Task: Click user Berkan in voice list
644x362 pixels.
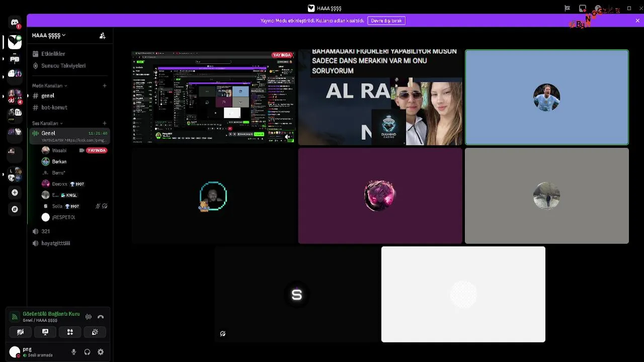Action: pyautogui.click(x=59, y=162)
